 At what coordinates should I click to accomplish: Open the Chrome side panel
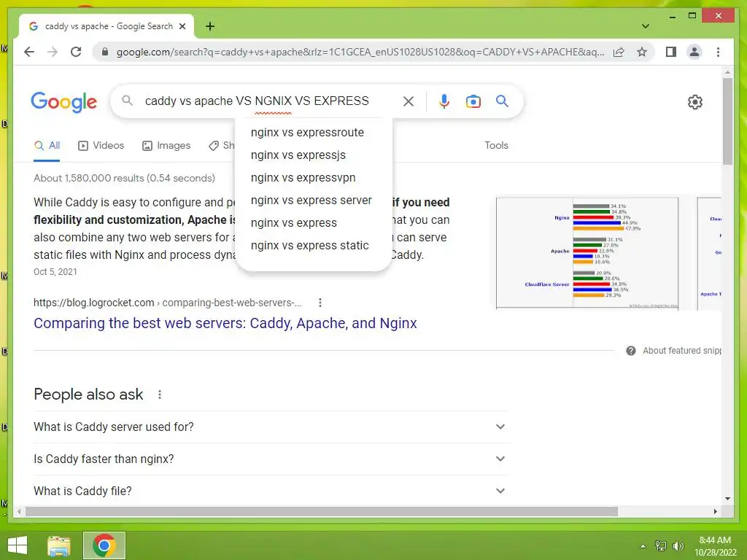[x=671, y=52]
